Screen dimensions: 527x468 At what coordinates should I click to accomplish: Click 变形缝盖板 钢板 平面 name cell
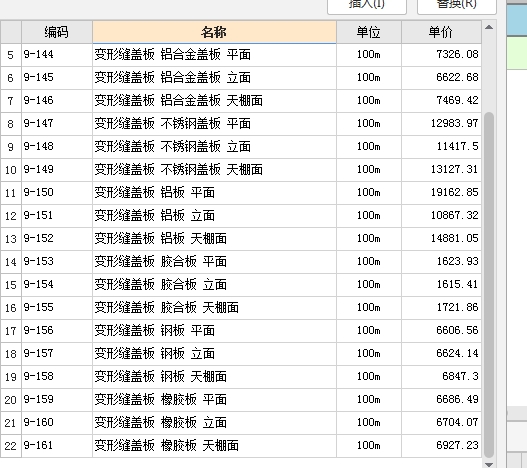(214, 331)
